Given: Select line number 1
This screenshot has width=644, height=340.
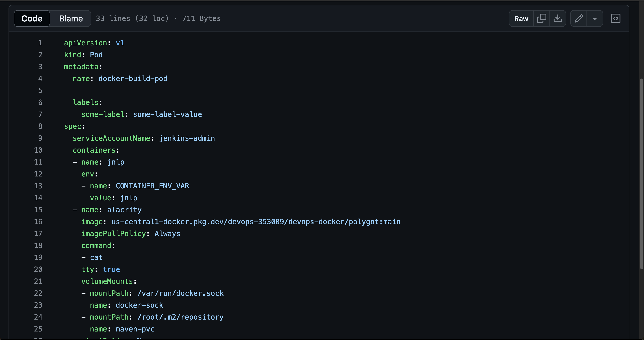Looking at the screenshot, I should click(40, 43).
